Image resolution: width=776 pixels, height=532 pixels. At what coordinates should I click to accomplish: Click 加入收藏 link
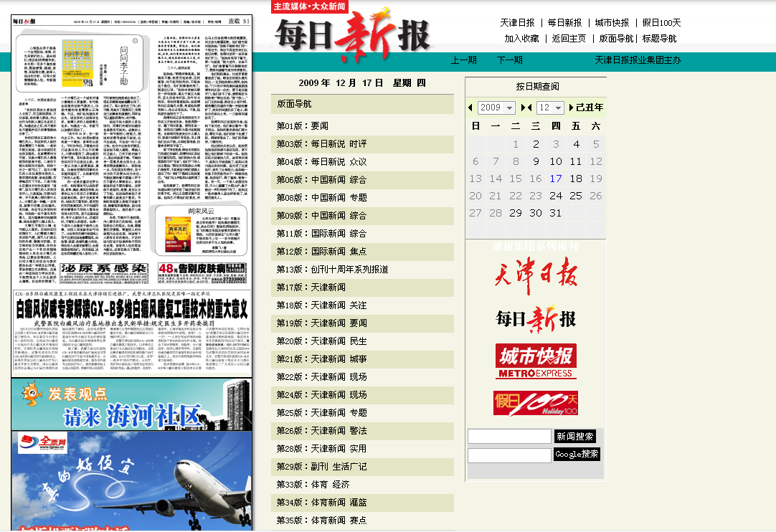click(x=521, y=39)
